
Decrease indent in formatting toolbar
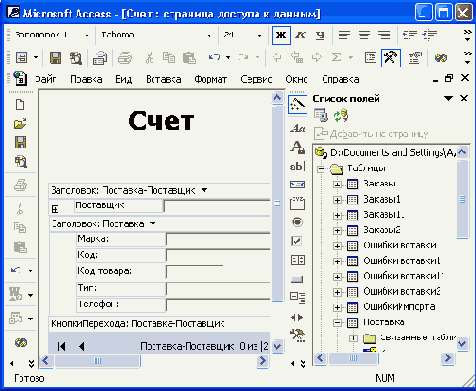coord(410,35)
